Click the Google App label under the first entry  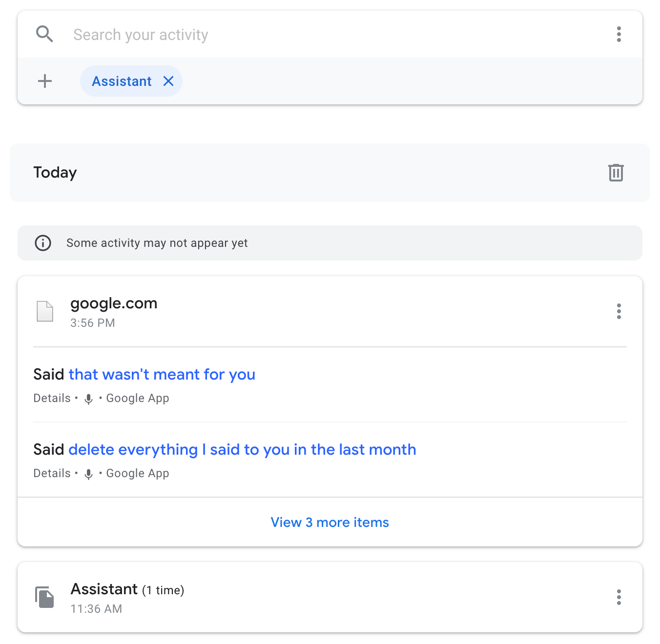[x=137, y=398]
